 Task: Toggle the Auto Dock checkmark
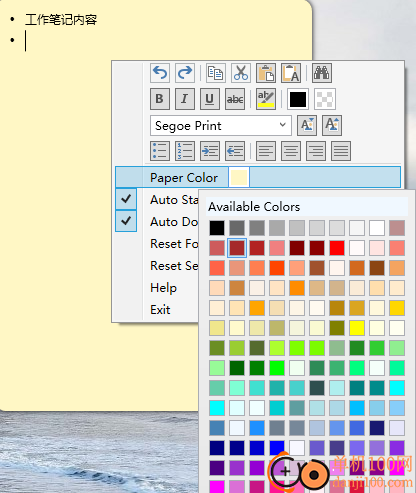126,221
